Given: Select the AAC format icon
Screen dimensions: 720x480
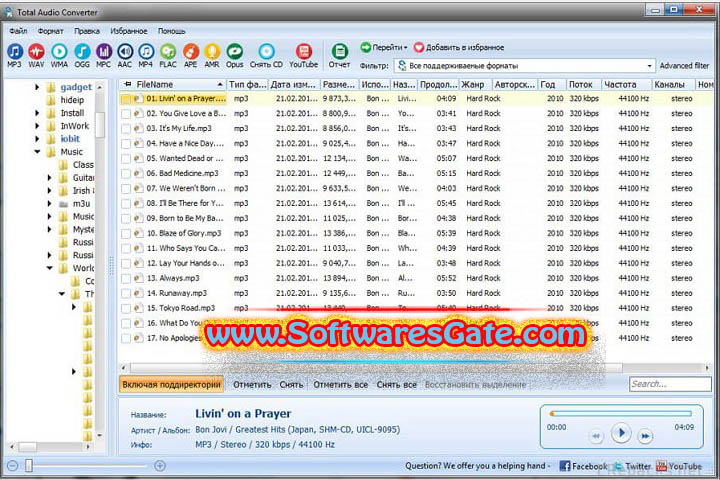Looking at the screenshot, I should (124, 55).
